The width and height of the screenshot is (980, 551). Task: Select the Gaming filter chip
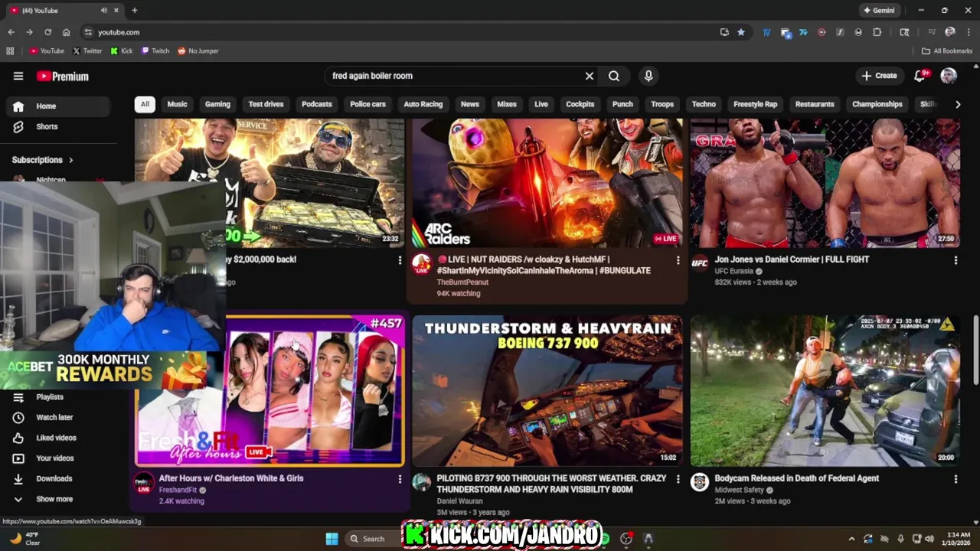point(217,104)
